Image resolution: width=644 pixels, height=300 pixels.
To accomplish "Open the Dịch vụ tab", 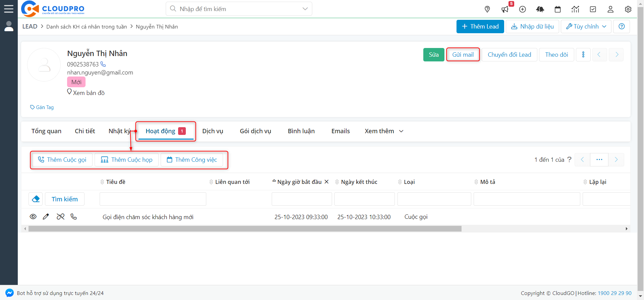I will coord(213,131).
